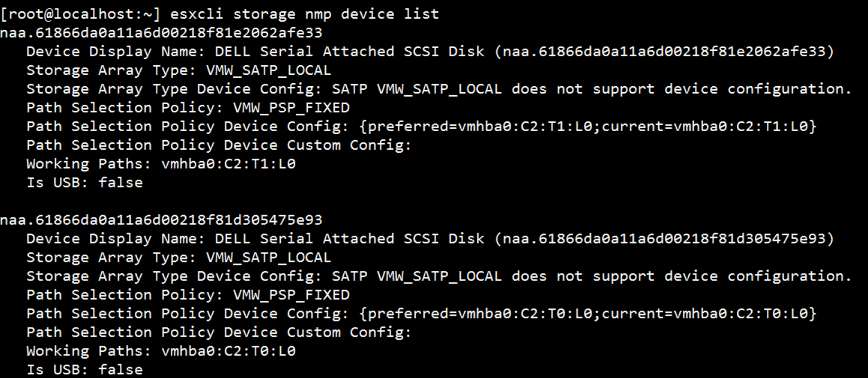
Task: Click first Is USB: false line
Action: (84, 182)
